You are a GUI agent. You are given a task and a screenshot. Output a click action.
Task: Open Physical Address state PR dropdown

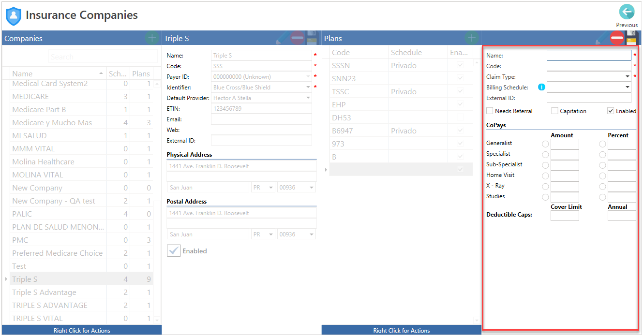pos(270,187)
